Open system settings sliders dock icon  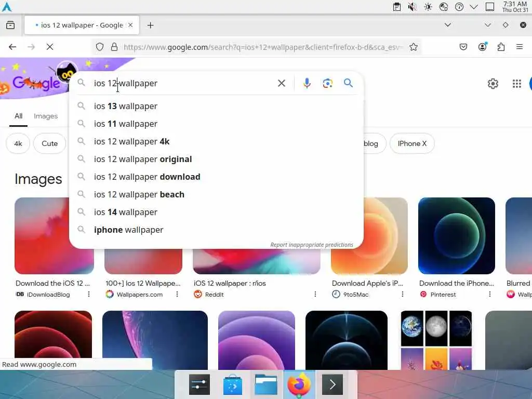tap(199, 385)
